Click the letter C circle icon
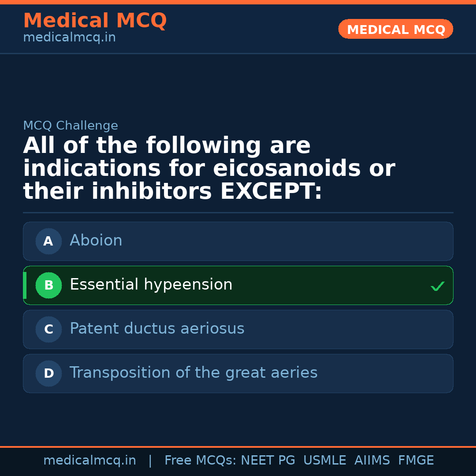 pyautogui.click(x=48, y=329)
